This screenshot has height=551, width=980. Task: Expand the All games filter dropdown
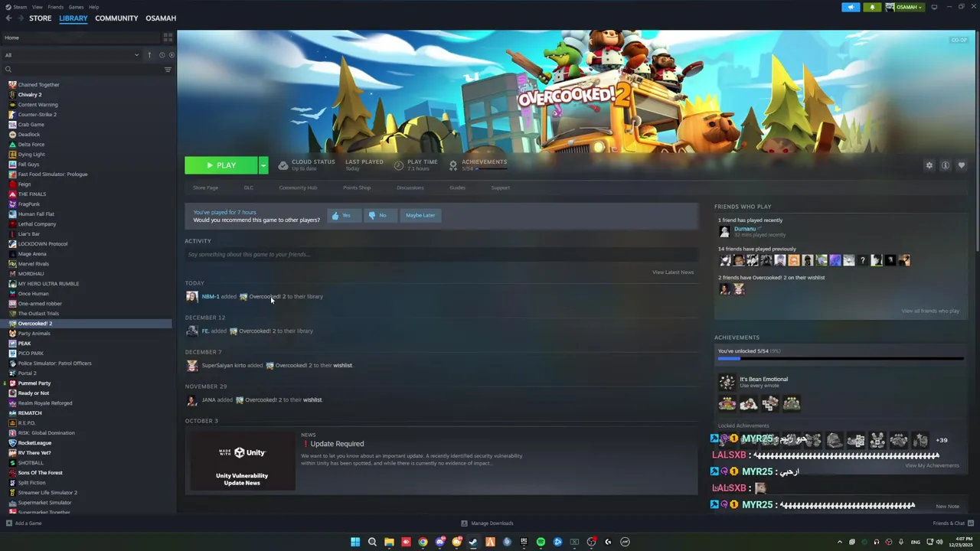tap(72, 55)
